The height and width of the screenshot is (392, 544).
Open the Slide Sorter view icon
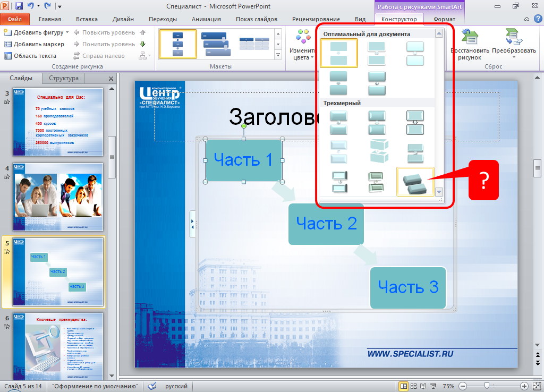coord(414,386)
